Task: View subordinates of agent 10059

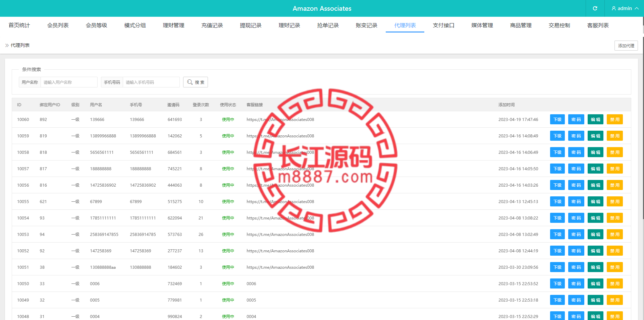Action: 557,136
